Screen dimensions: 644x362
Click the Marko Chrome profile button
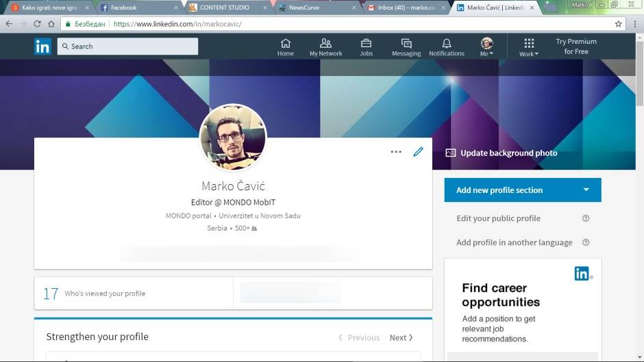pos(580,5)
